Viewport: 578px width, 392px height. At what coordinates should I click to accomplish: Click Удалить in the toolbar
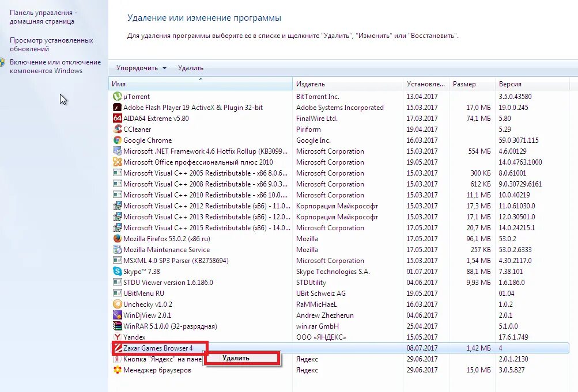click(191, 68)
